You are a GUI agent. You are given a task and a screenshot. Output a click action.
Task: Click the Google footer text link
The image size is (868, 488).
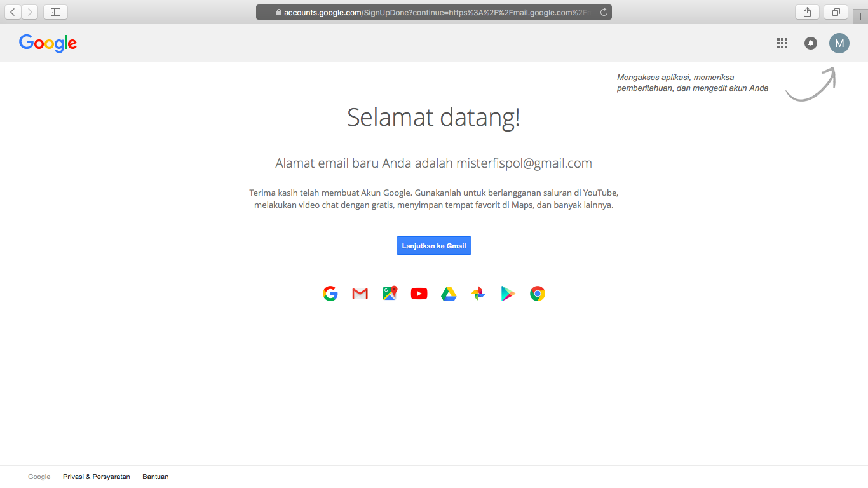39,477
